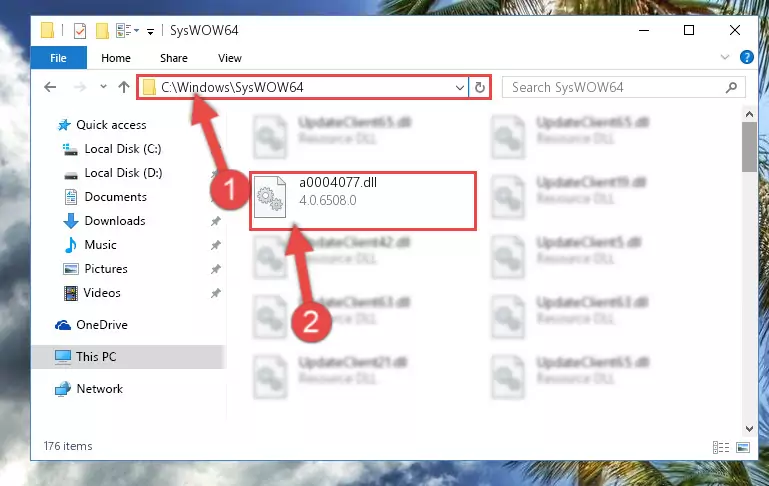
Task: Switch to Large icons view in status bar
Action: point(743,447)
